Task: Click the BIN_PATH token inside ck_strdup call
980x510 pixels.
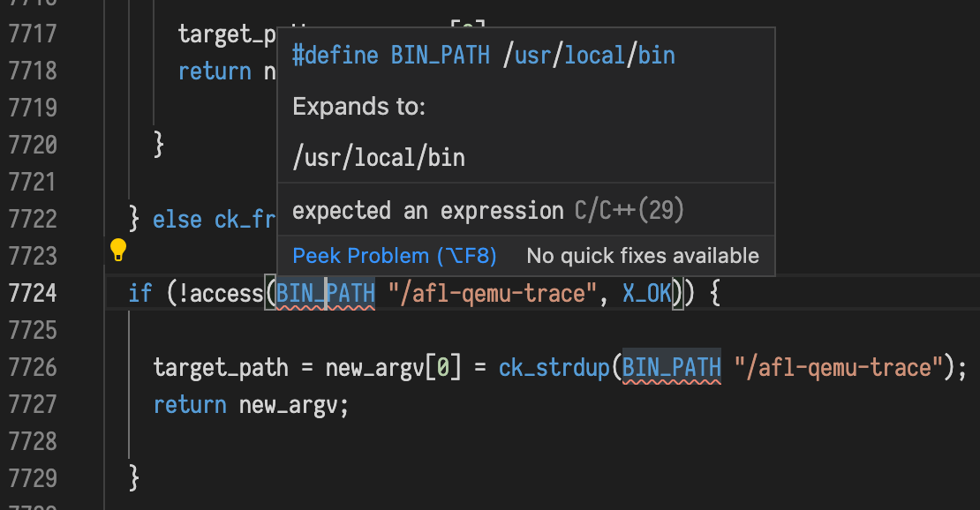Action: pyautogui.click(x=670, y=366)
